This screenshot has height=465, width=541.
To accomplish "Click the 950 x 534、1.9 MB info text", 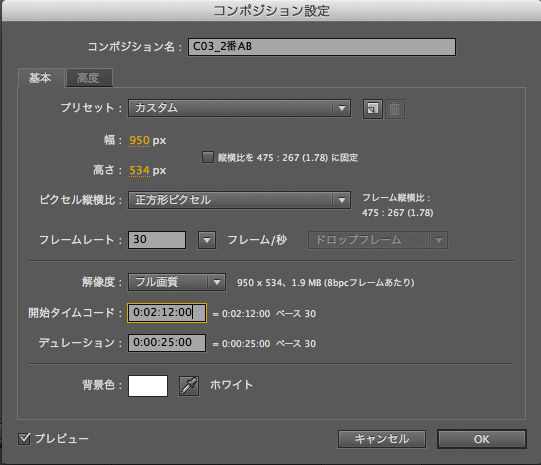I will (325, 283).
